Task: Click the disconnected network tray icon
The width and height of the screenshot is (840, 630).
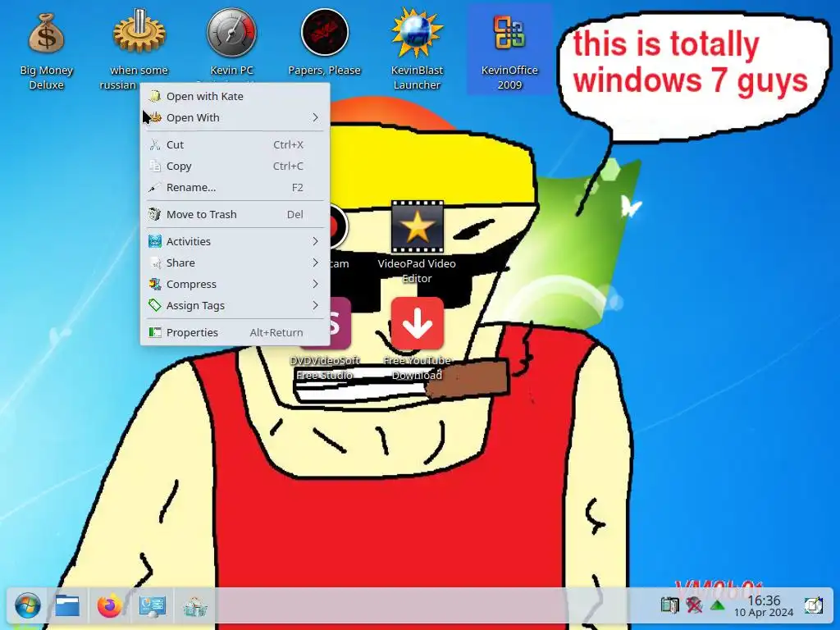Action: 694,605
